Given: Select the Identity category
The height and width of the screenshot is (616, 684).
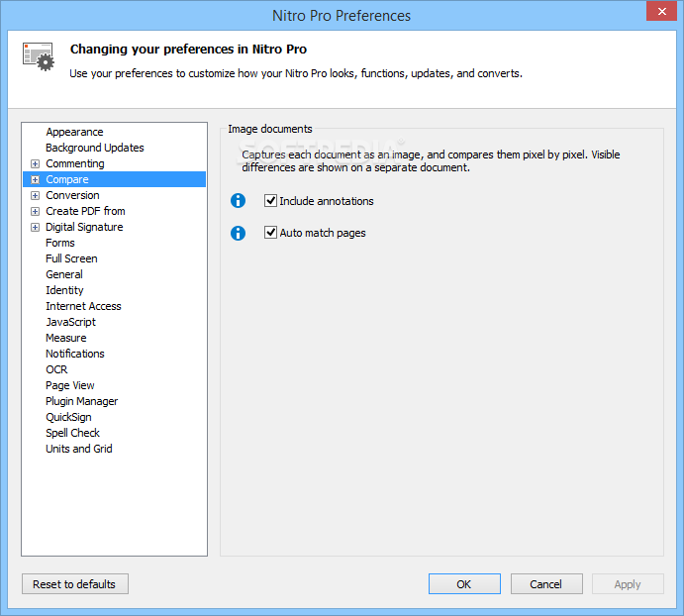Looking at the screenshot, I should click(64, 290).
